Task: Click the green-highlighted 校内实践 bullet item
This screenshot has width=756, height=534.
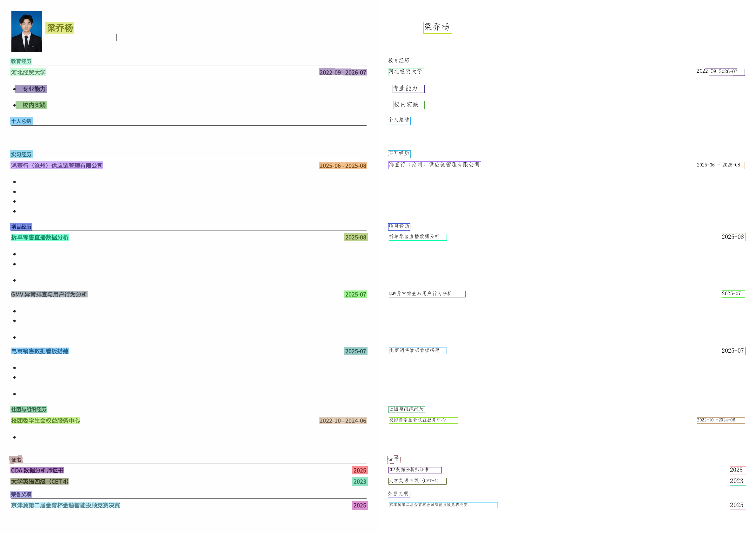Action: 32,105
